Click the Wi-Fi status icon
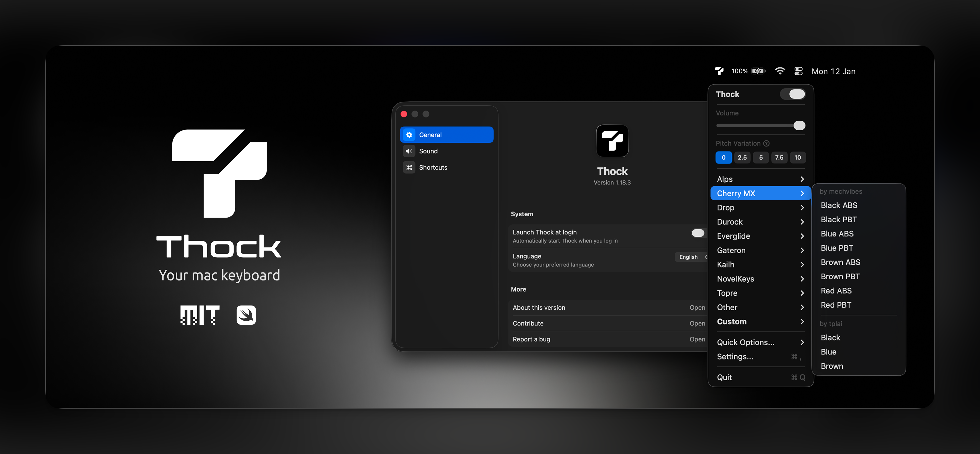980x454 pixels. [780, 71]
